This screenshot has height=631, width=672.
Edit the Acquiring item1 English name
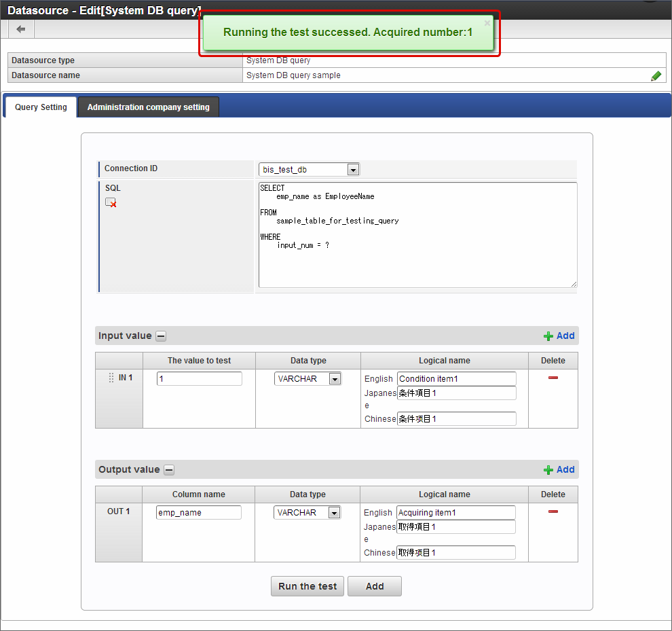click(x=455, y=513)
